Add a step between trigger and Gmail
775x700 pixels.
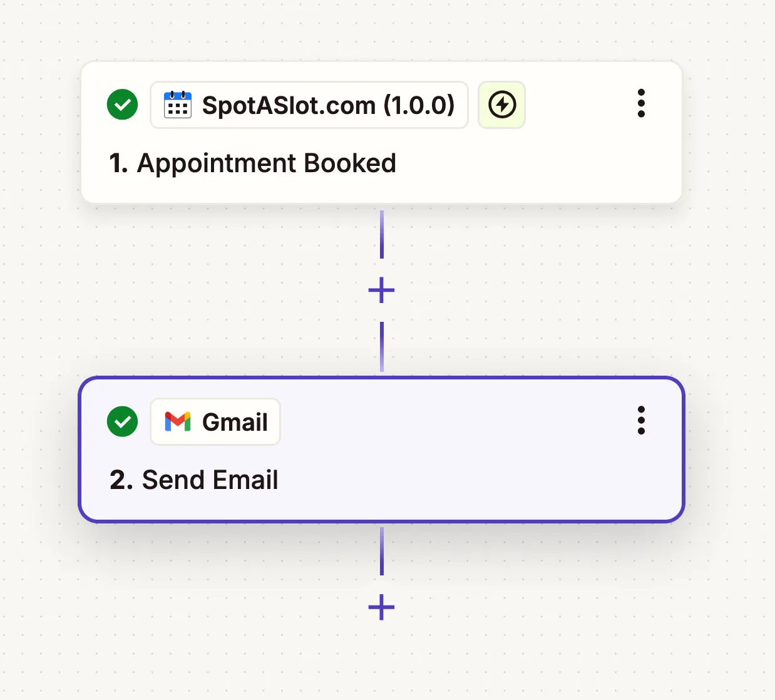pyautogui.click(x=381, y=290)
